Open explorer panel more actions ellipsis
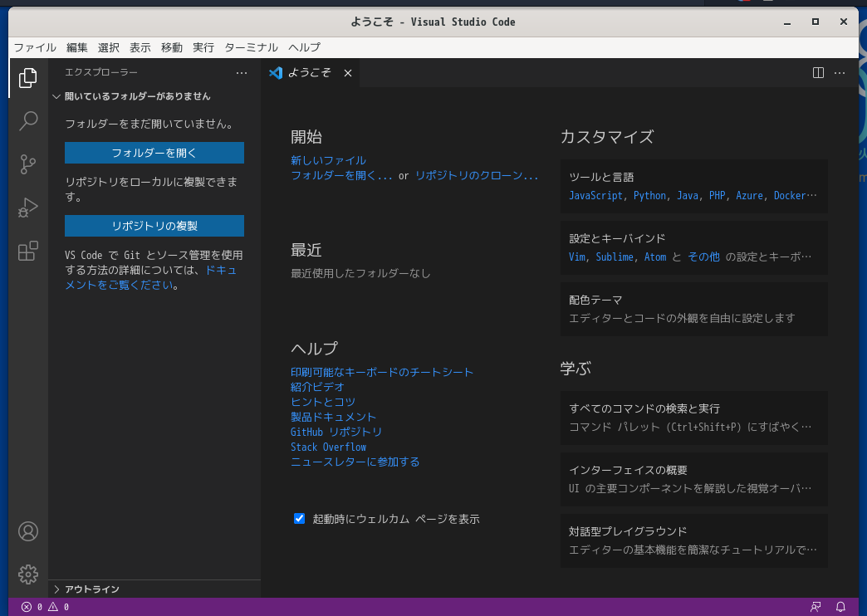Screen dimensions: 867x616 point(242,73)
